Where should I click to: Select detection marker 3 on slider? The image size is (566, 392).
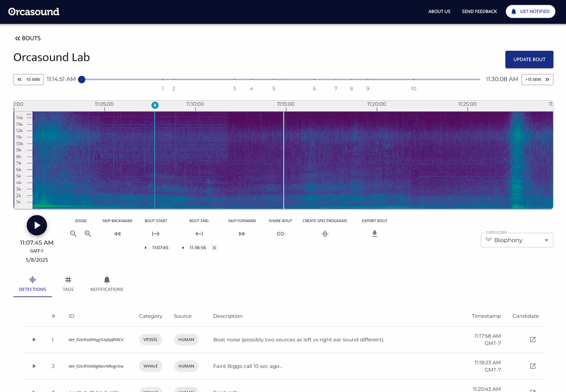[x=234, y=88]
